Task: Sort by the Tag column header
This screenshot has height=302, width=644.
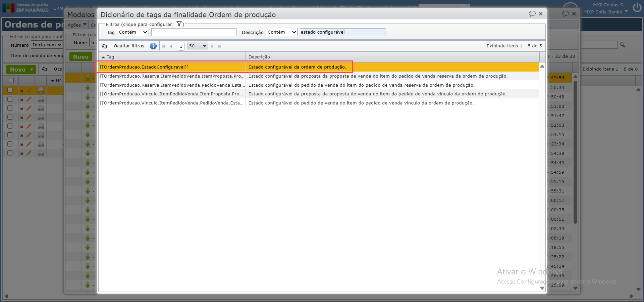Action: pos(172,57)
